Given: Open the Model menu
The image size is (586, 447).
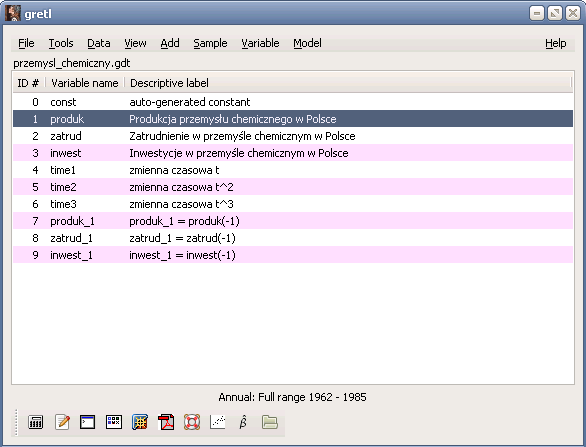Looking at the screenshot, I should (307, 43).
